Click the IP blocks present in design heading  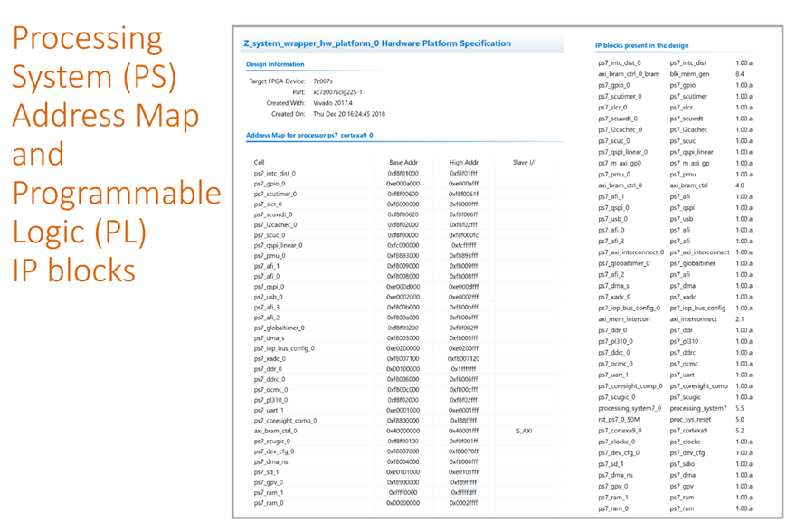coord(642,44)
